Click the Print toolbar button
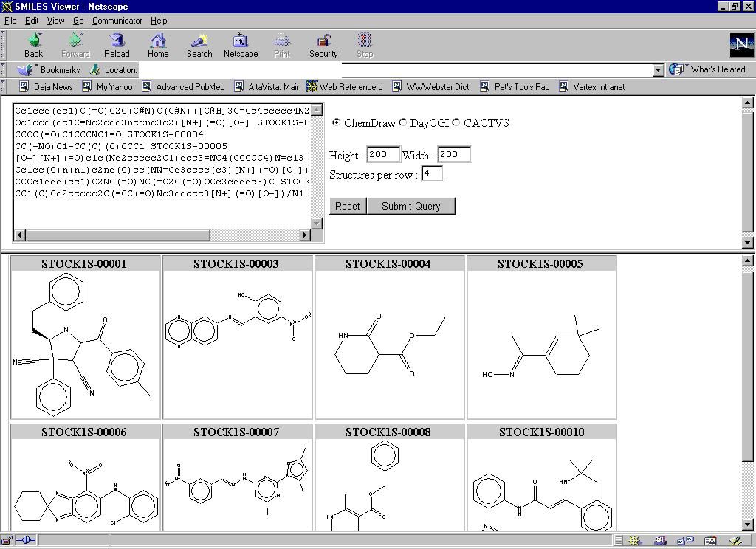 282,45
